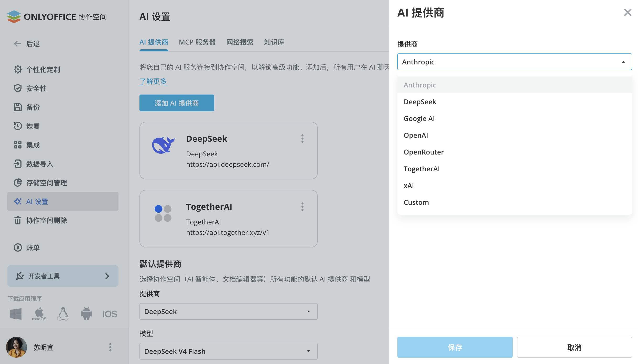Choose OpenAI from the provider list
This screenshot has width=638, height=364.
515,135
